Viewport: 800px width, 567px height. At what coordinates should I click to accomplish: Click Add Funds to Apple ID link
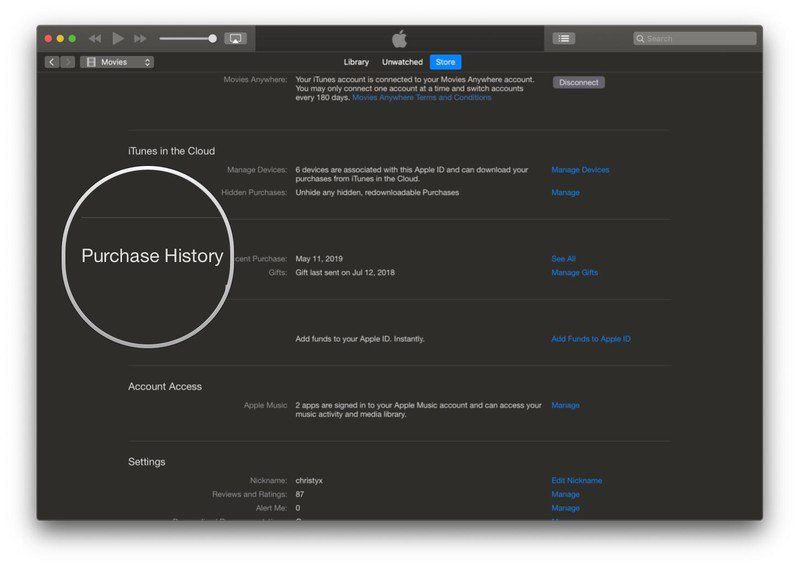click(591, 339)
